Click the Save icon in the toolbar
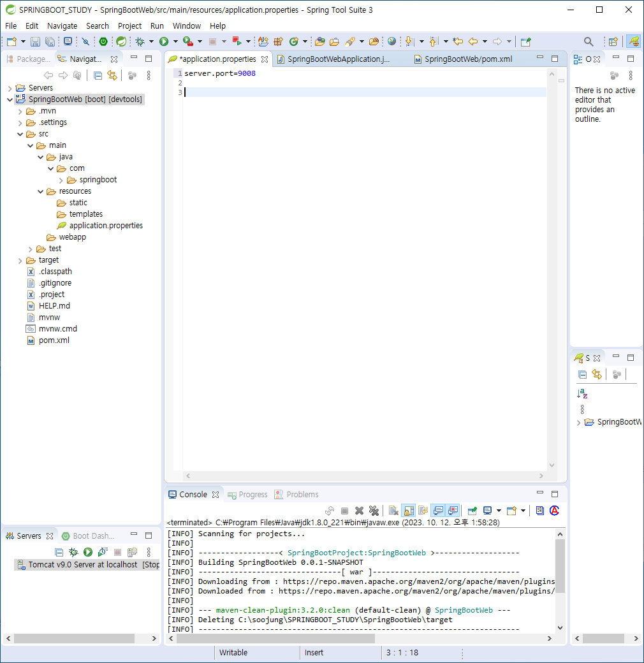644x663 pixels. click(x=36, y=41)
